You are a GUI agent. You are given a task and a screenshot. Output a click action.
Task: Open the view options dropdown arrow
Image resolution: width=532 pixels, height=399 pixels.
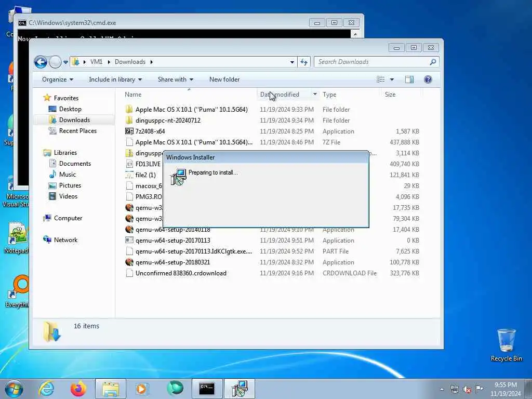point(392,79)
